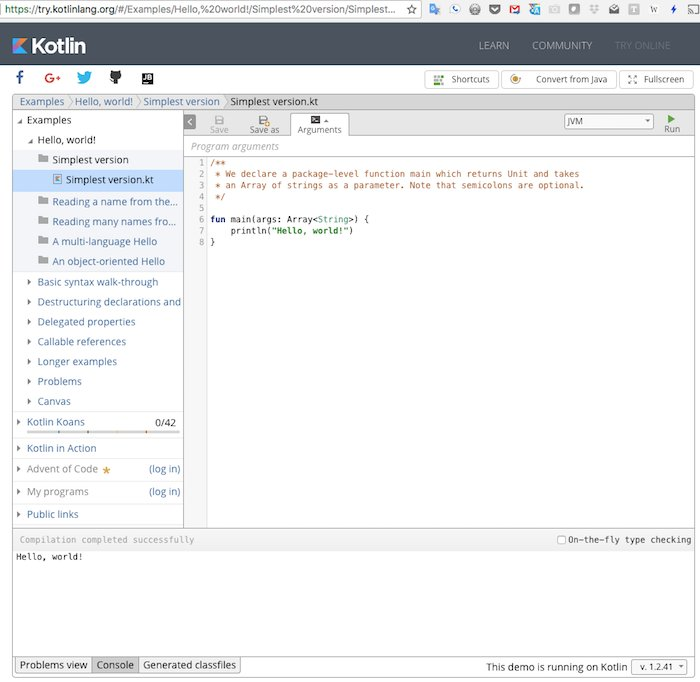Viewport: 700px width, 682px height.
Task: Expand Longer examples node
Action: pos(29,361)
